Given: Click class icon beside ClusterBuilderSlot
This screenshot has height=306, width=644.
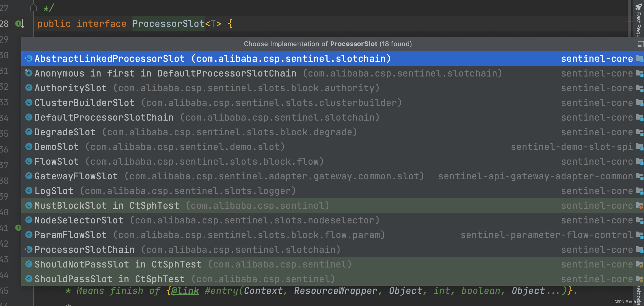Looking at the screenshot, I should (29, 102).
